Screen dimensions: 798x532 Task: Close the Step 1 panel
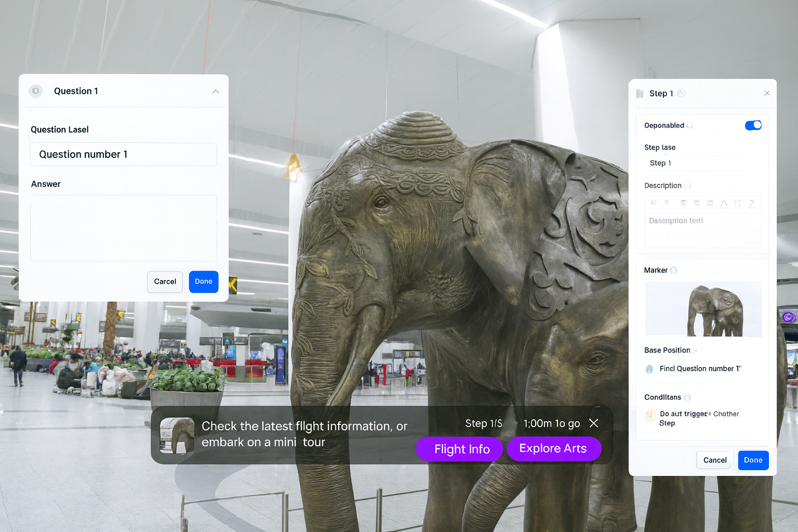[767, 94]
